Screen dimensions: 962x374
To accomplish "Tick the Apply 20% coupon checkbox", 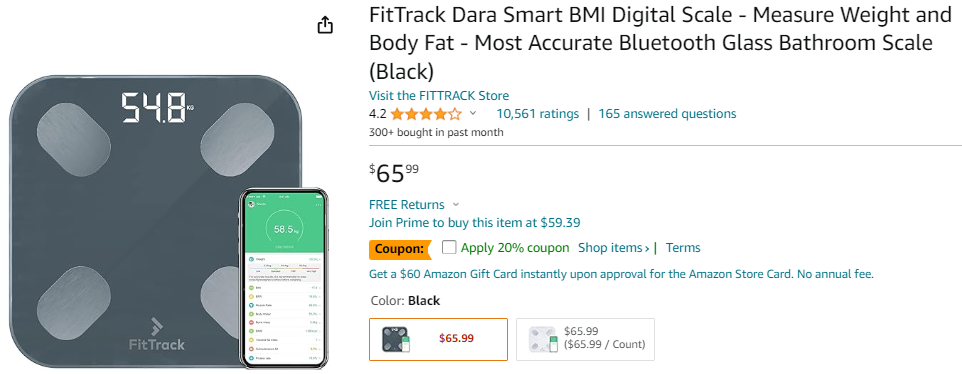I will (x=449, y=247).
